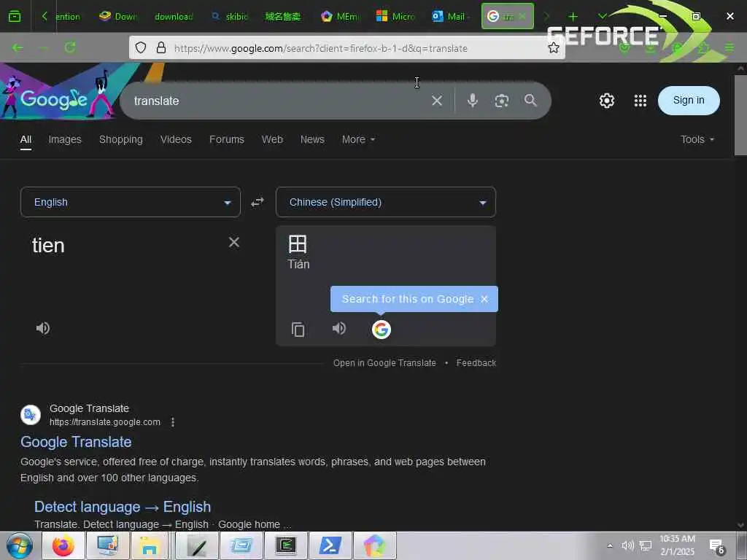Bookmark this page with the star

coord(553,47)
